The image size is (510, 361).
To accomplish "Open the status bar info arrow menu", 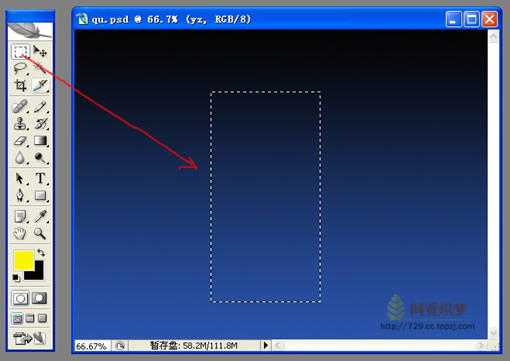I will 265,345.
